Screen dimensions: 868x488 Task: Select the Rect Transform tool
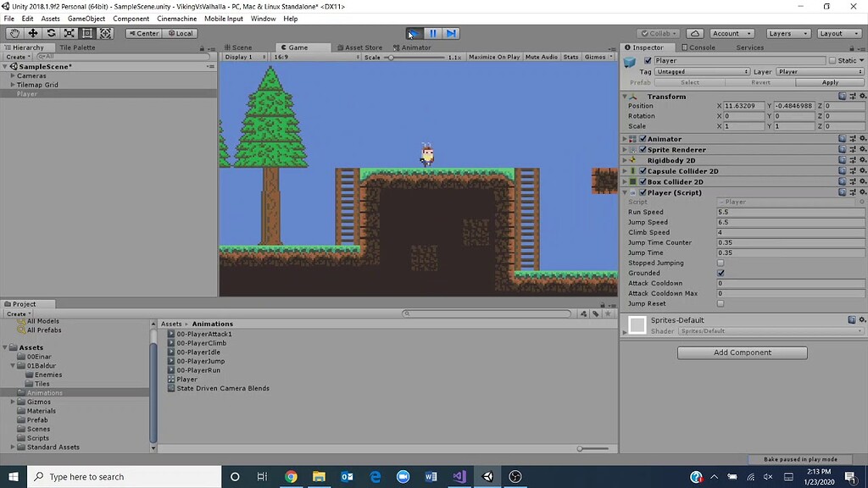[87, 34]
